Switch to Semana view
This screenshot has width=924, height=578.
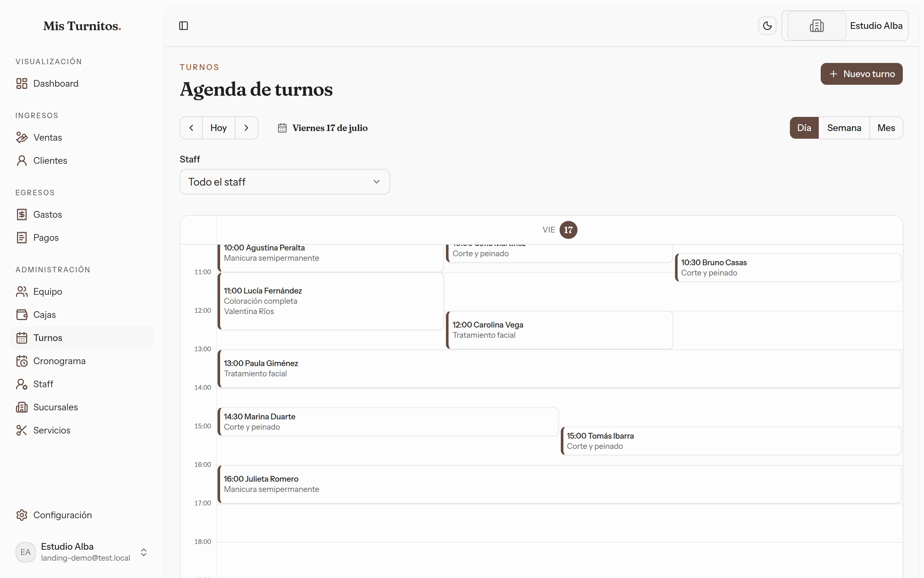click(x=844, y=128)
